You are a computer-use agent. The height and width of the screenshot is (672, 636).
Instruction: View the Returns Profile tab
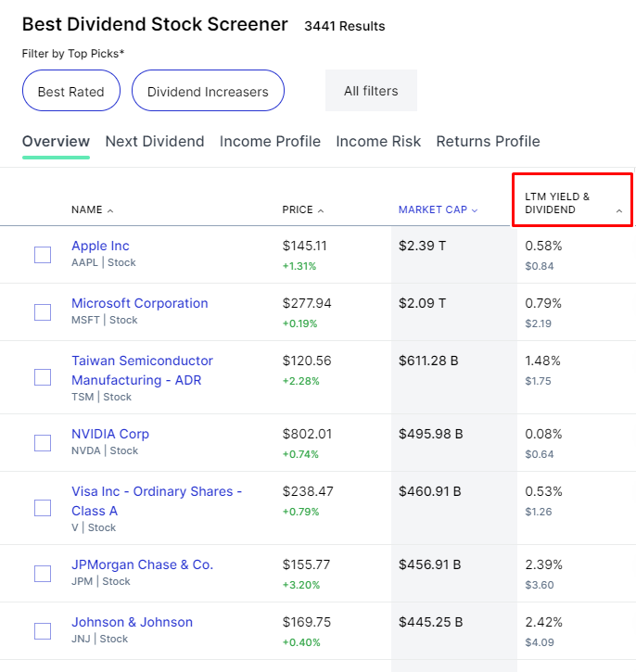click(x=489, y=142)
